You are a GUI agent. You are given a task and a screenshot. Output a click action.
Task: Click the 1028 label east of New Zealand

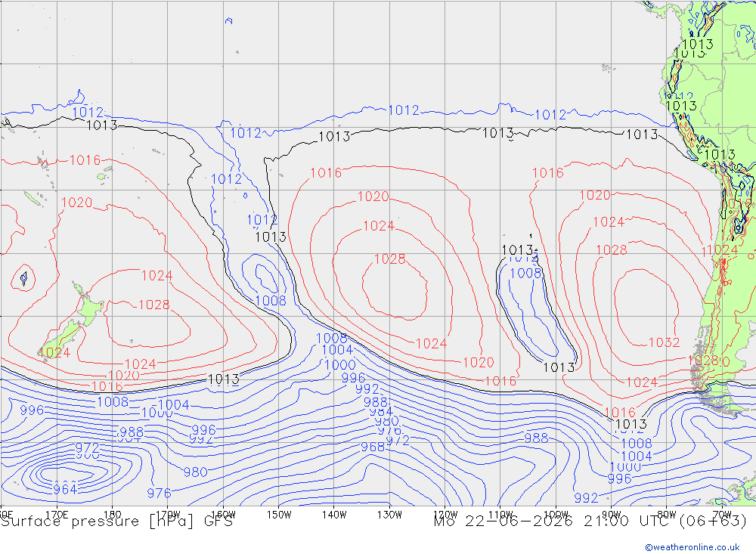(153, 305)
